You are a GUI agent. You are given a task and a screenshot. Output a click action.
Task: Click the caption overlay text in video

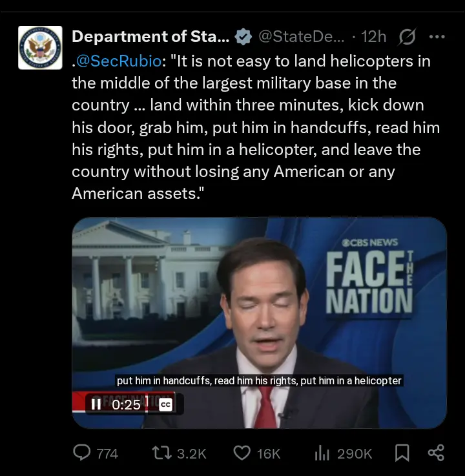tap(259, 380)
